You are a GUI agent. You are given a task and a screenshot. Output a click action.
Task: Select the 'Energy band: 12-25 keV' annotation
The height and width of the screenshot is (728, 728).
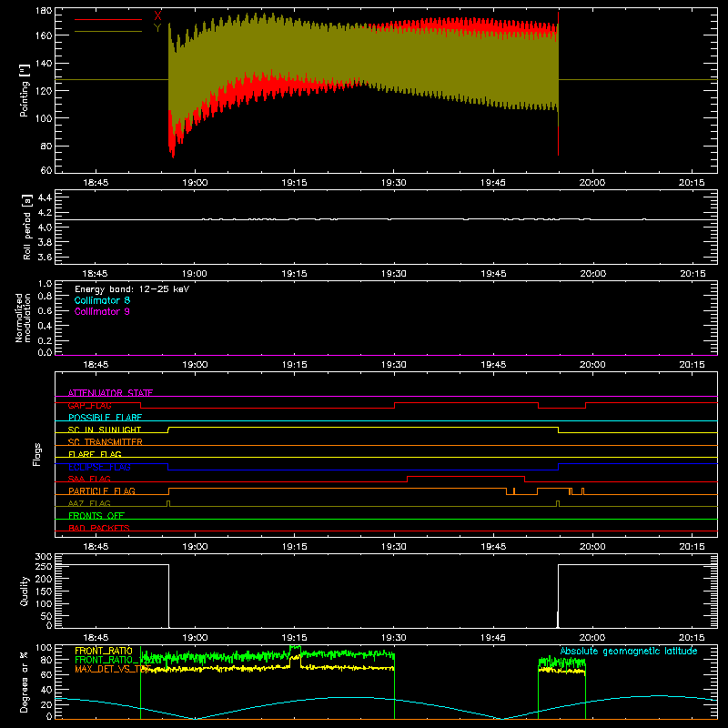pos(132,289)
